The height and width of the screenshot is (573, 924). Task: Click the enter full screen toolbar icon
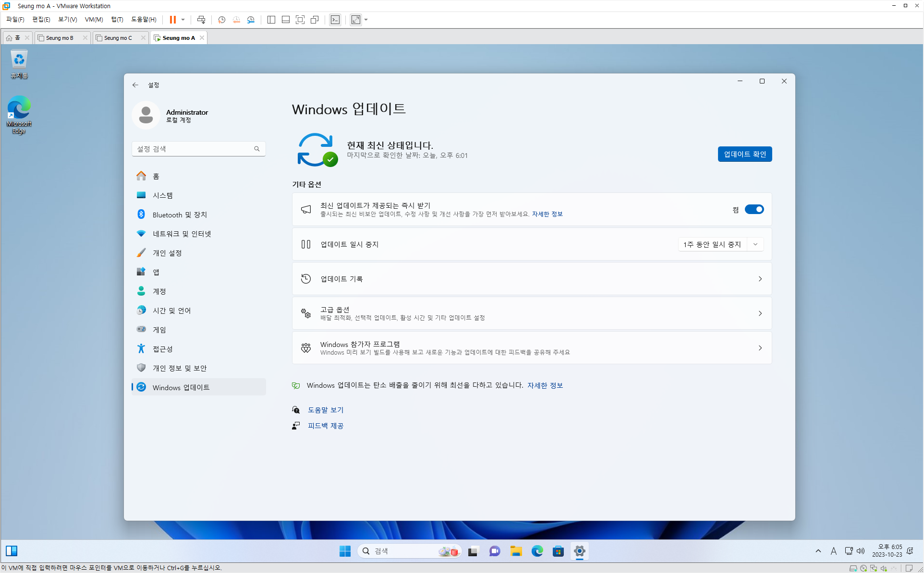[300, 20]
